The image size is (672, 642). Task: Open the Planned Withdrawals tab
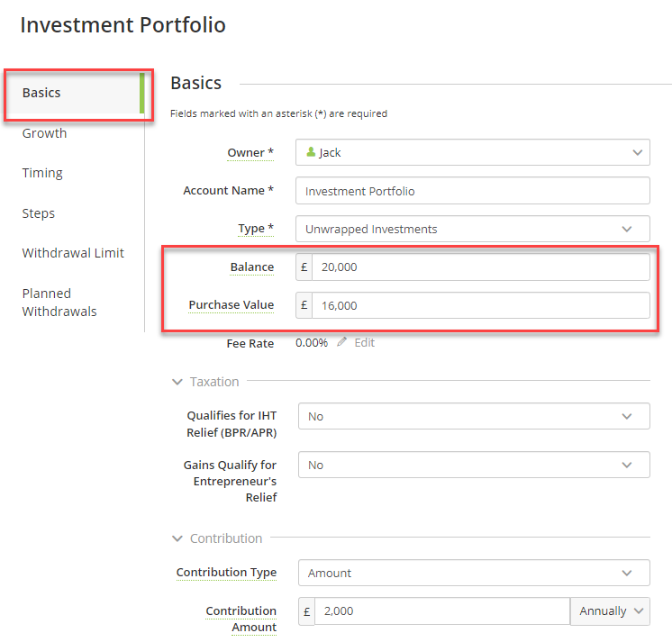point(59,303)
